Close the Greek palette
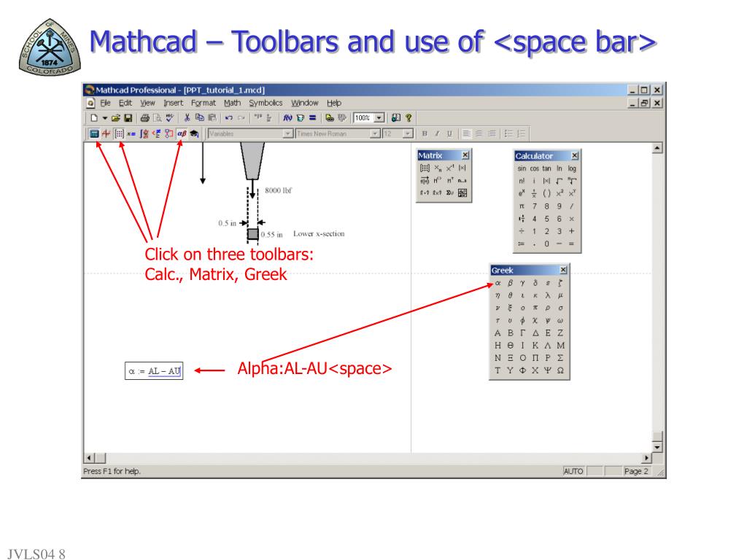 (563, 270)
